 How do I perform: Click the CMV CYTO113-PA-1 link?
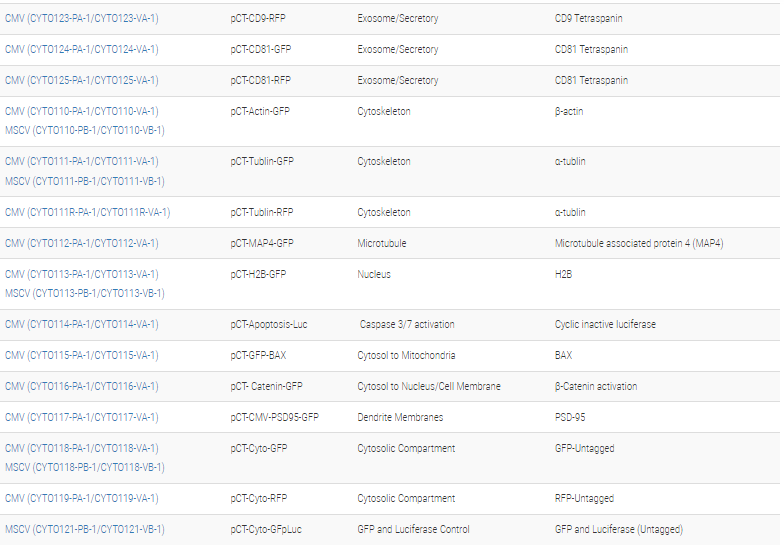(82, 274)
